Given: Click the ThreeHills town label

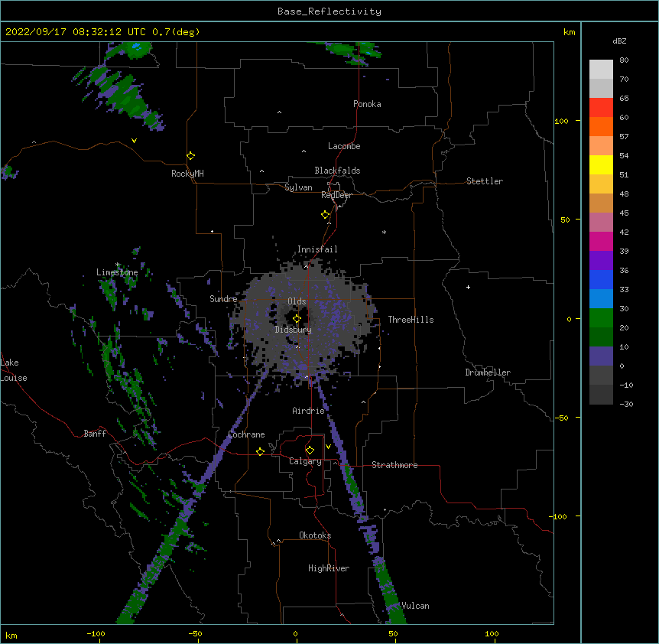Looking at the screenshot, I should click(x=411, y=320).
